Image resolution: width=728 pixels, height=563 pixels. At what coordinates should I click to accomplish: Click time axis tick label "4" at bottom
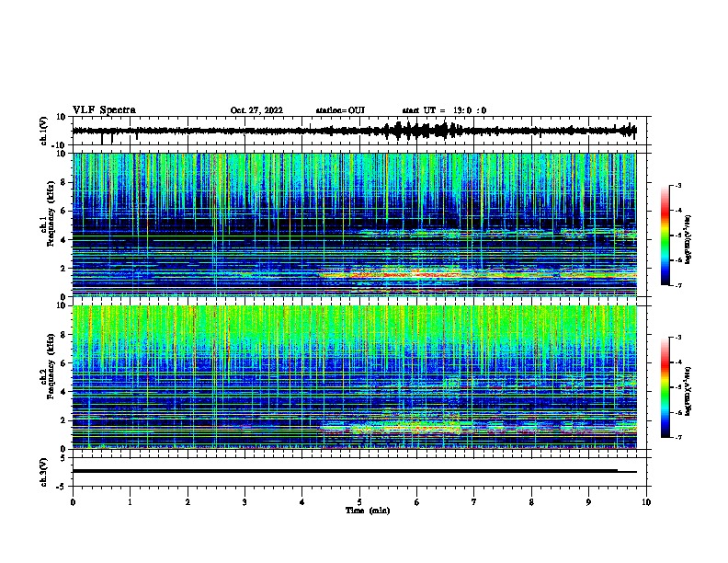pos(302,502)
